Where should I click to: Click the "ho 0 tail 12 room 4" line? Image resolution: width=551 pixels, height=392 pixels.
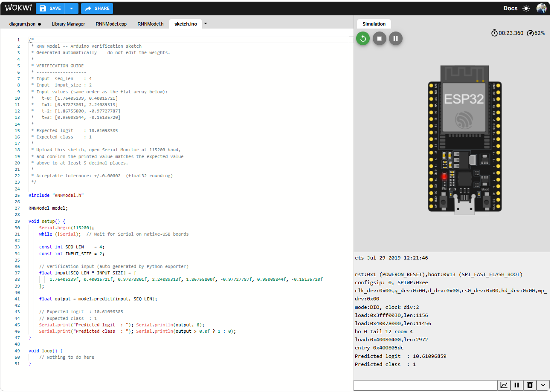point(384,331)
